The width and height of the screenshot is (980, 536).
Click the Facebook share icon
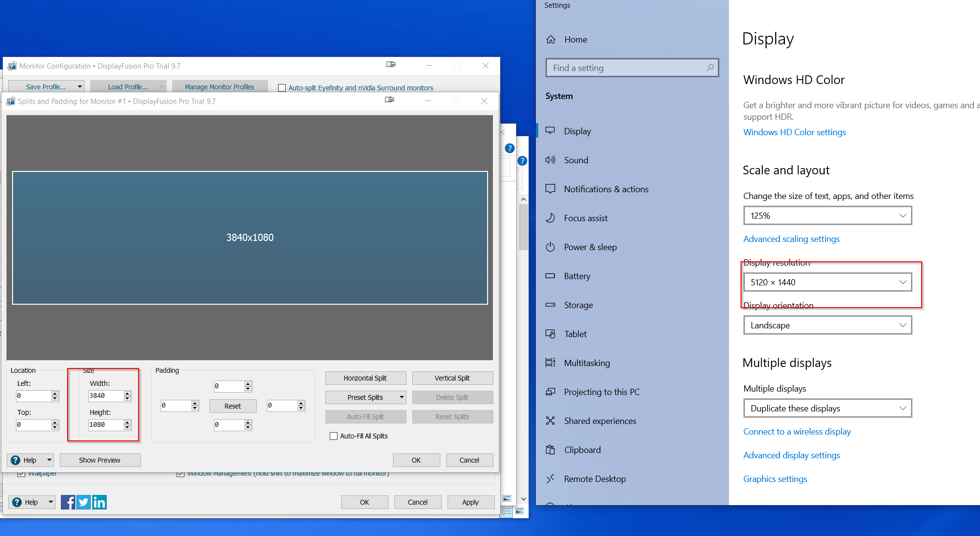coord(68,502)
